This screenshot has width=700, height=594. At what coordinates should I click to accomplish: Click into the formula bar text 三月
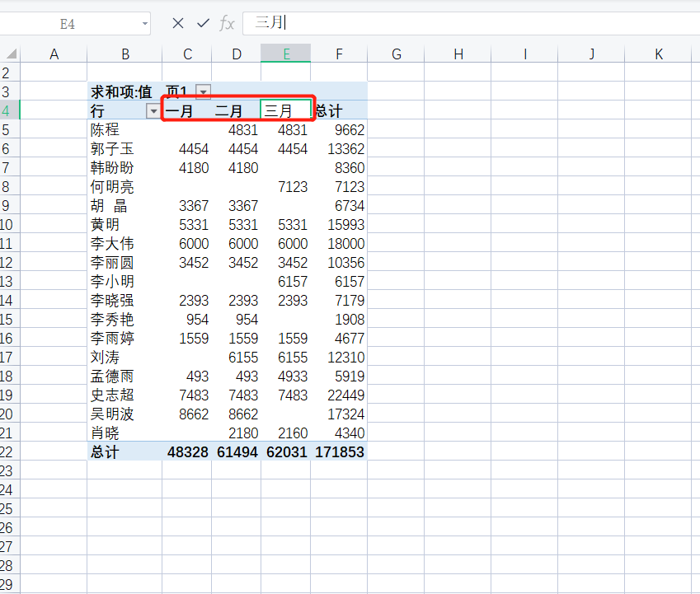[x=269, y=22]
